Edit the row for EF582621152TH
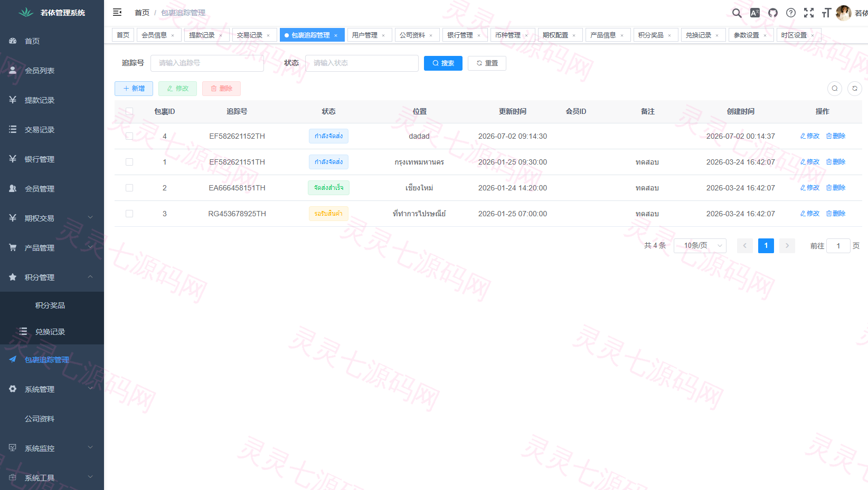The width and height of the screenshot is (868, 490). tap(810, 136)
